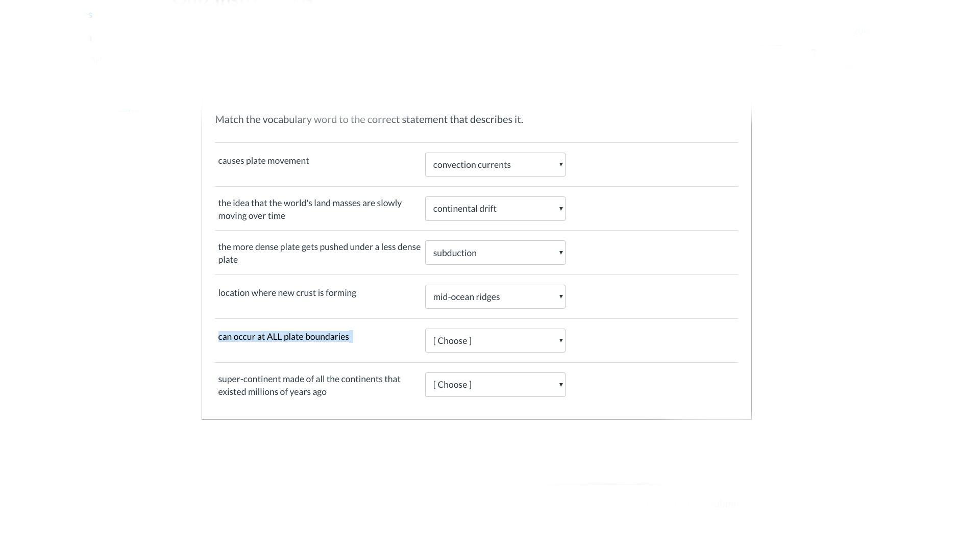Click the arrow on the mid-ocean ridges selector
980x551 pixels.
tap(560, 297)
